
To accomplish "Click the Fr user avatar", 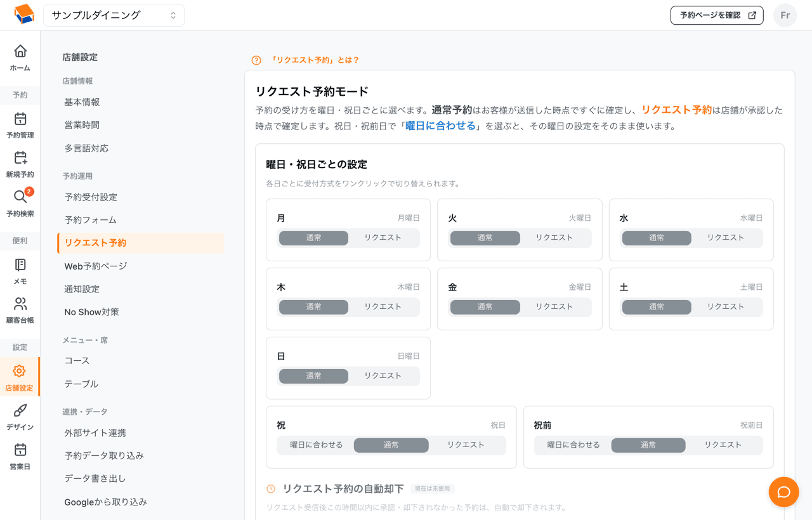I will pyautogui.click(x=785, y=15).
